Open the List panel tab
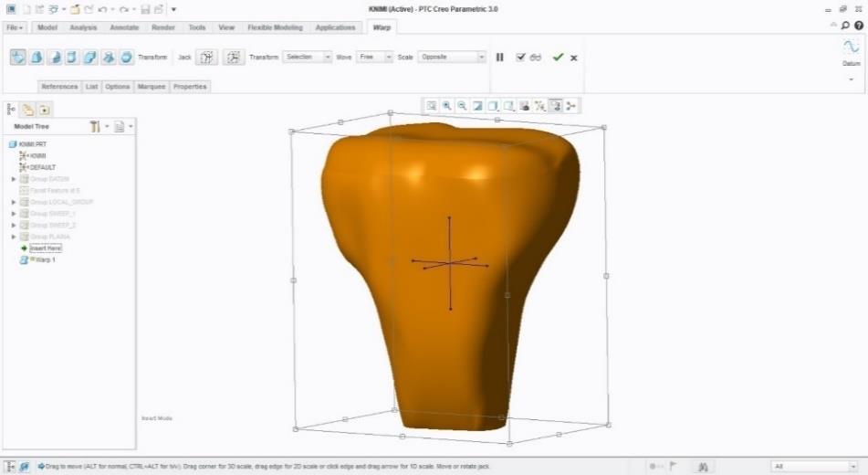Screen dimensions: 868x475 [91, 87]
